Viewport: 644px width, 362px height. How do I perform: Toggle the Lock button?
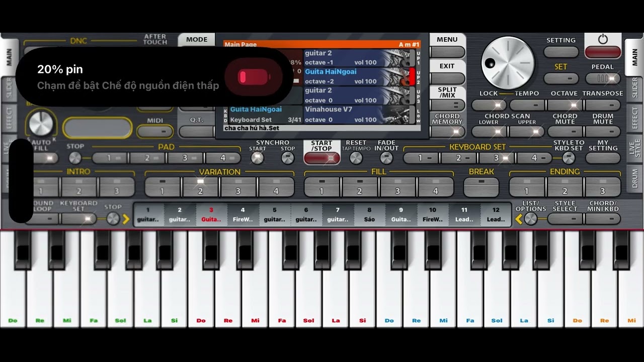489,105
